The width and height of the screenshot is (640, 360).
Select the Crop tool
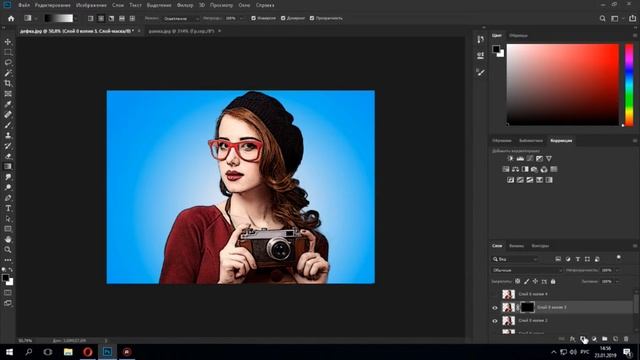8,83
